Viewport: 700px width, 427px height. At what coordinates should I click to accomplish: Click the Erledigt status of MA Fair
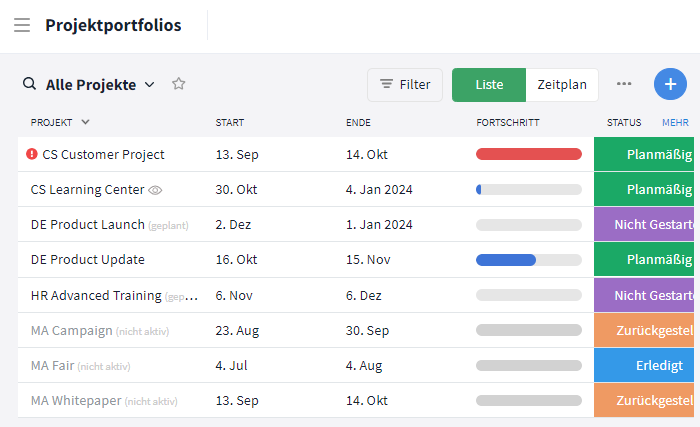(646, 365)
